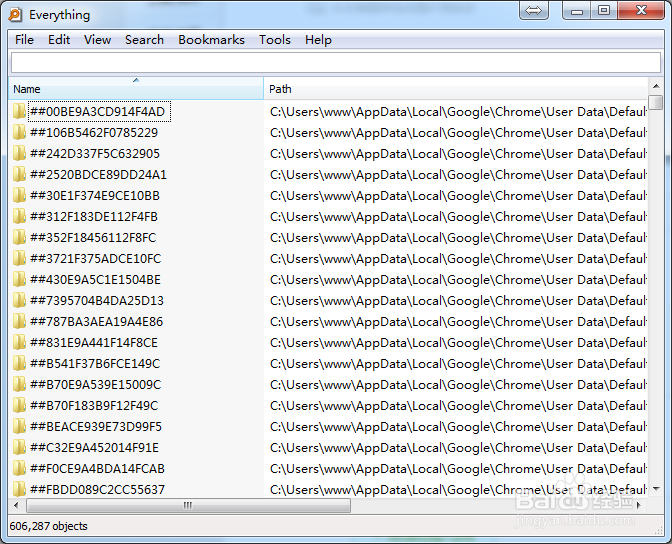Screen dimensions: 672x544
Task: Click the Everything search input field
Action: point(336,63)
